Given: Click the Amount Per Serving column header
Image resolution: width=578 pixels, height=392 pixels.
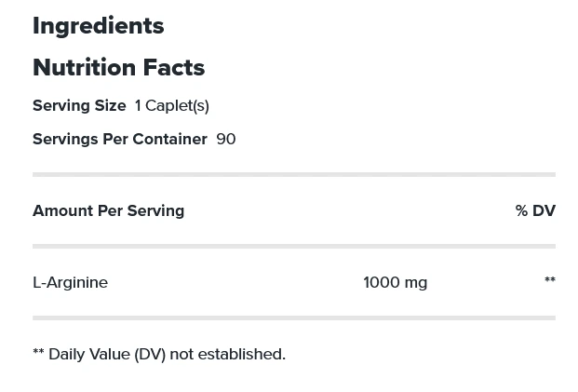Looking at the screenshot, I should click(x=108, y=210).
